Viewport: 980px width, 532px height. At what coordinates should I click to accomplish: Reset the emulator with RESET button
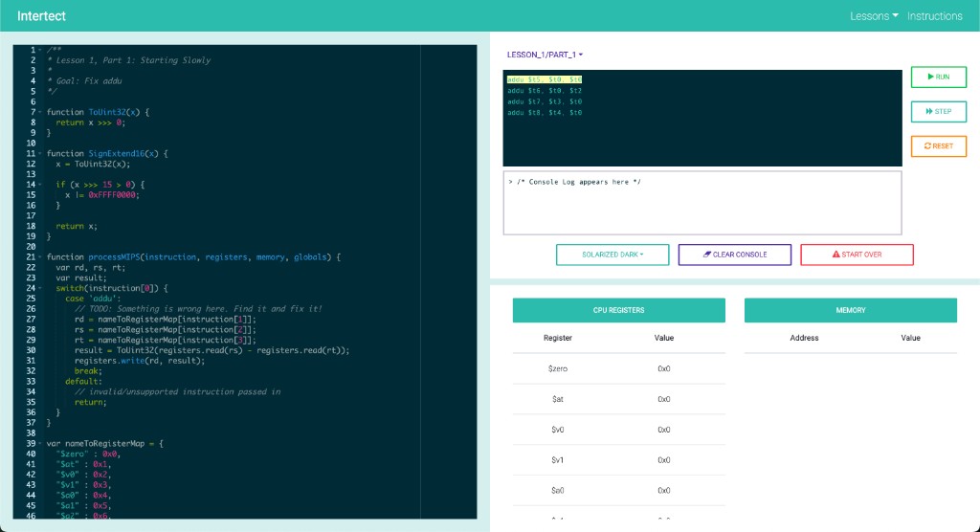[938, 145]
